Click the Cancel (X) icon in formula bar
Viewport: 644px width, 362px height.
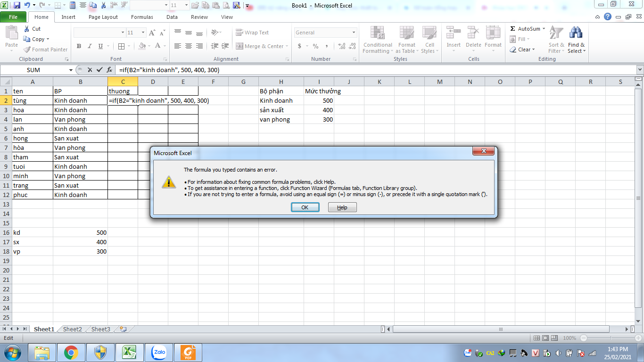tap(90, 70)
